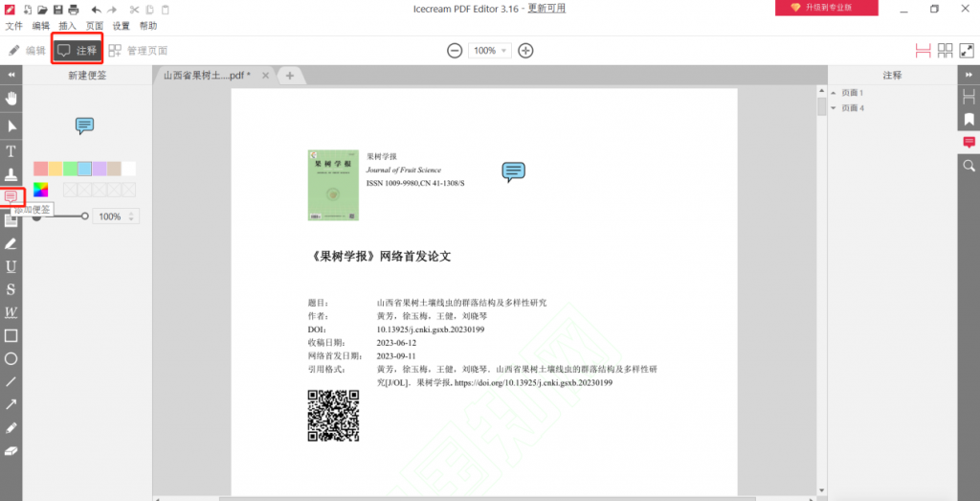Click the 升级到专业版 upgrade button
Image resolution: width=980 pixels, height=501 pixels.
coord(826,8)
